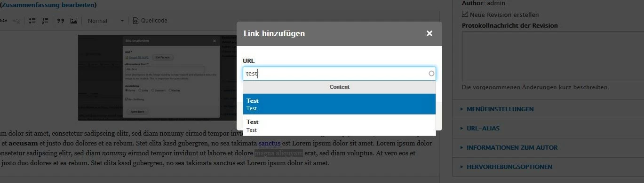The image size is (644, 183).
Task: Select the non-highlighted Test suggestion
Action: point(339,126)
